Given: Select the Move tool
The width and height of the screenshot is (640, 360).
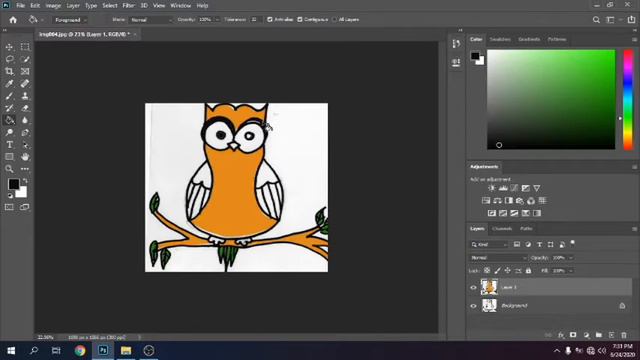Looking at the screenshot, I should coord(9,47).
